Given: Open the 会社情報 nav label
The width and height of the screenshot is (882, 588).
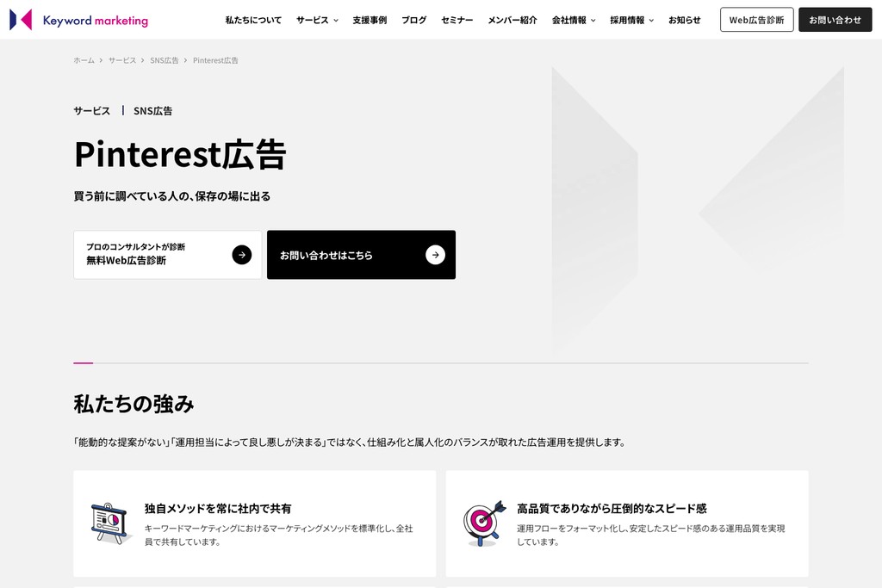Looking at the screenshot, I should (x=568, y=21).
